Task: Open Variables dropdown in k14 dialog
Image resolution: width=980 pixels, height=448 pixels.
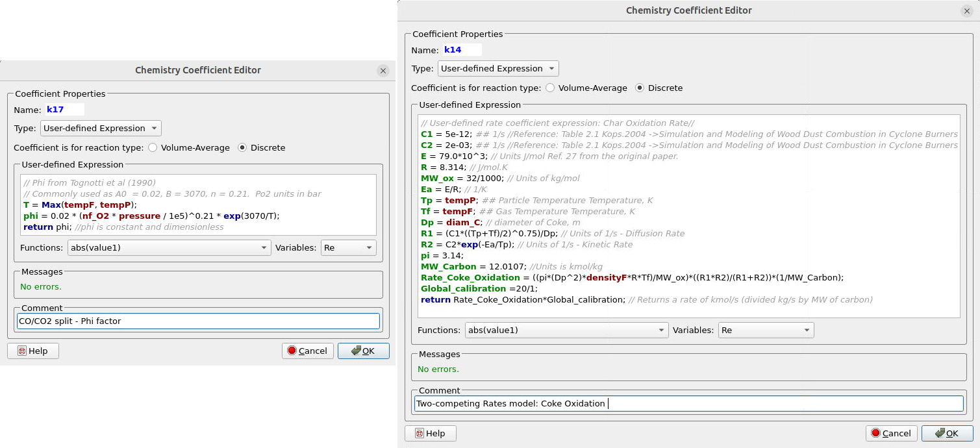Action: coord(765,330)
